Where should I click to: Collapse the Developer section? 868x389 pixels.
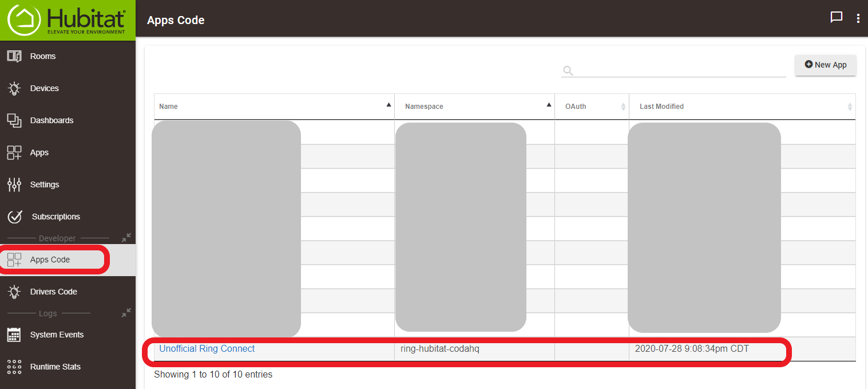click(126, 237)
